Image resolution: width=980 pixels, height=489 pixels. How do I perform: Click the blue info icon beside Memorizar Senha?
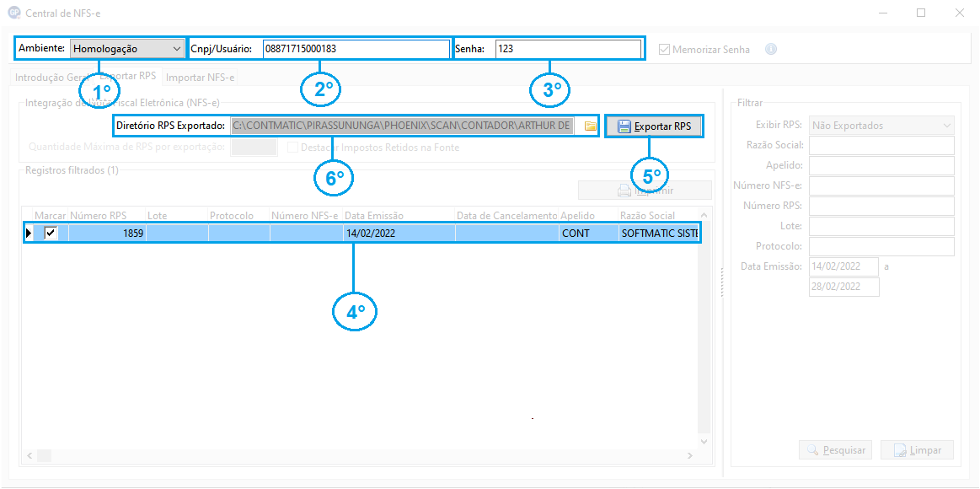pyautogui.click(x=771, y=49)
